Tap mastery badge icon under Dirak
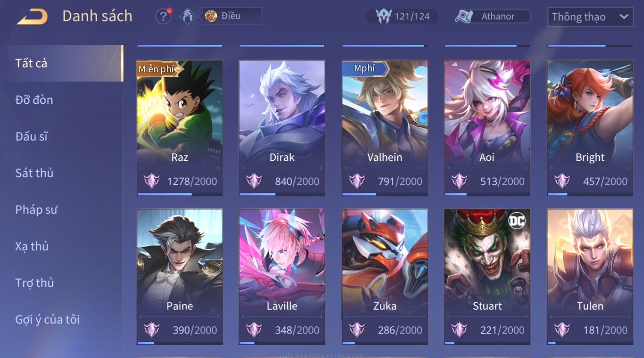Image resolution: width=644 pixels, height=358 pixels. pyautogui.click(x=254, y=181)
